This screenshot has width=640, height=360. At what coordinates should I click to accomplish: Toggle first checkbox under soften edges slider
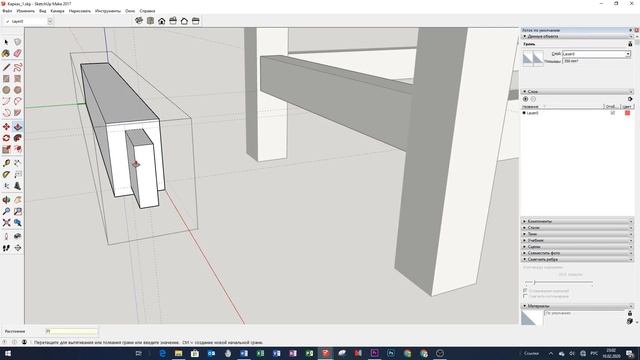525,291
